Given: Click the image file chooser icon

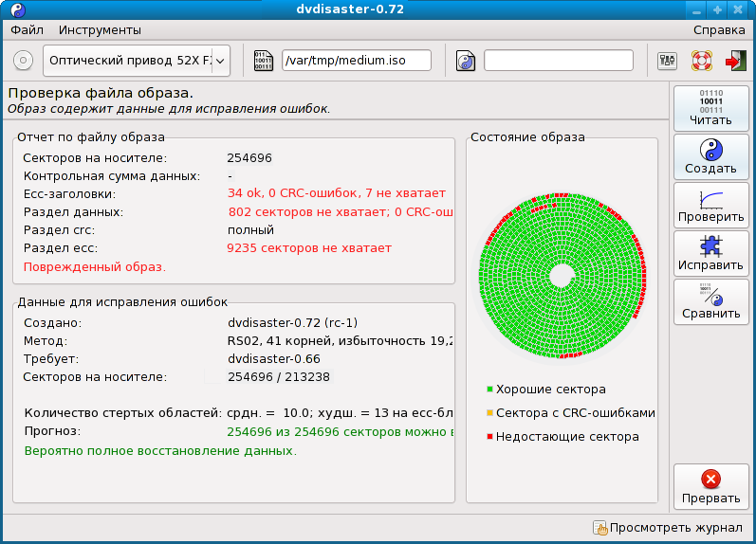Looking at the screenshot, I should 264,61.
